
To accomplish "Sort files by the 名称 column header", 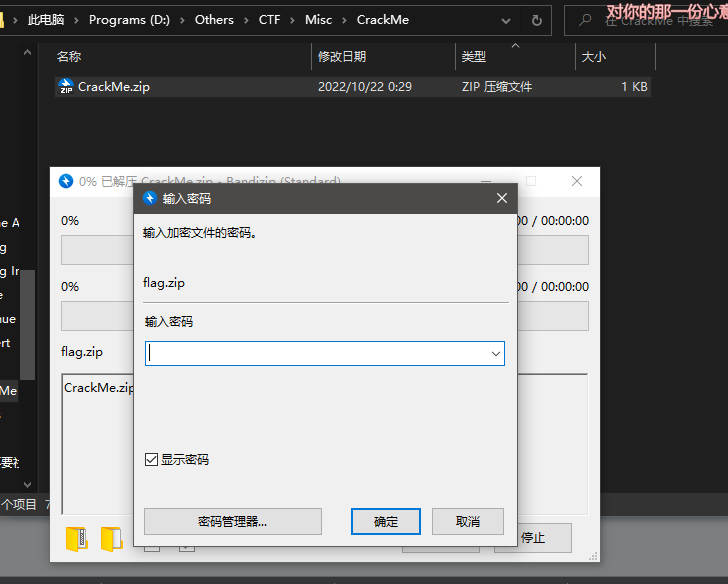I will pyautogui.click(x=70, y=57).
